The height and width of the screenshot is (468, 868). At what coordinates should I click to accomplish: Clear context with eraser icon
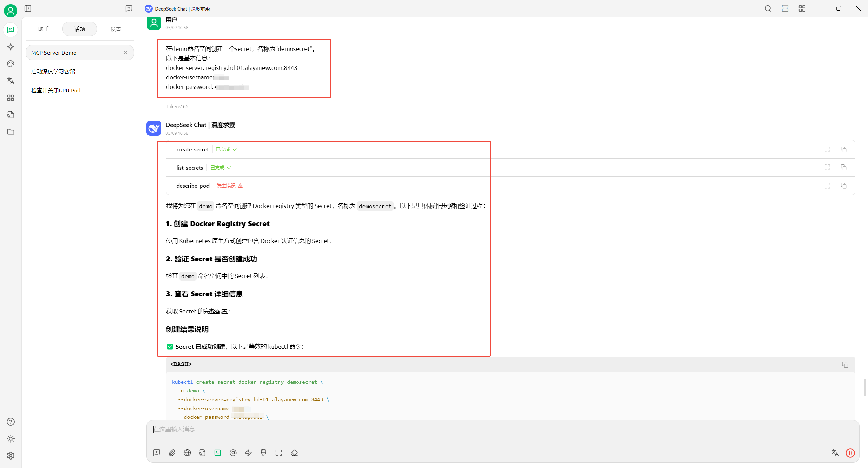[x=294, y=453]
